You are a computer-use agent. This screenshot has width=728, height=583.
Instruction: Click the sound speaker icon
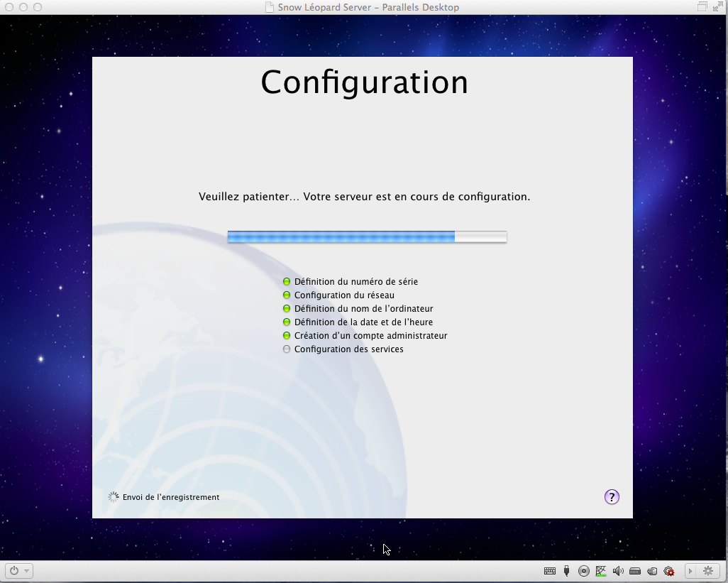pyautogui.click(x=618, y=571)
